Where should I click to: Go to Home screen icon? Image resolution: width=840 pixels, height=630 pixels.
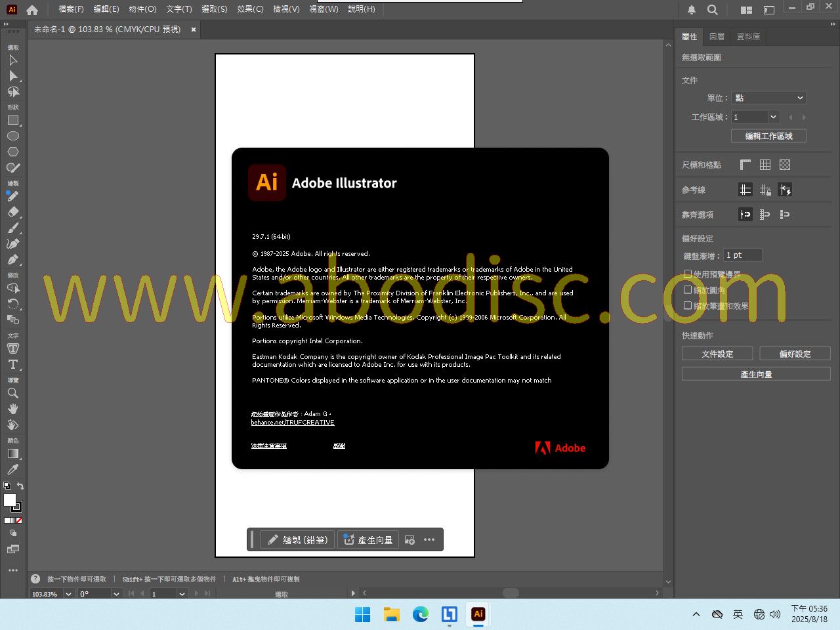click(x=32, y=10)
